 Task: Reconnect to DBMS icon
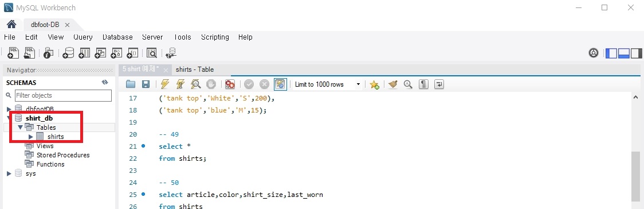[171, 53]
